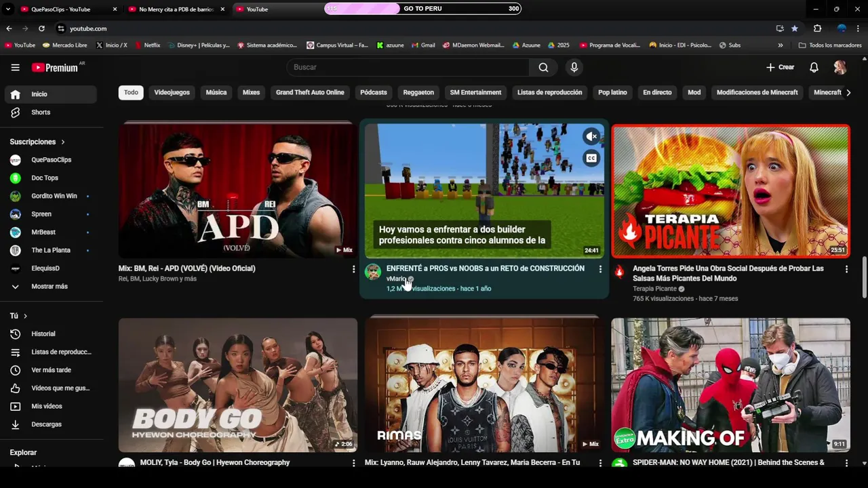Click the page vertical scrollbar
This screenshot has width=868, height=488.
[864, 277]
